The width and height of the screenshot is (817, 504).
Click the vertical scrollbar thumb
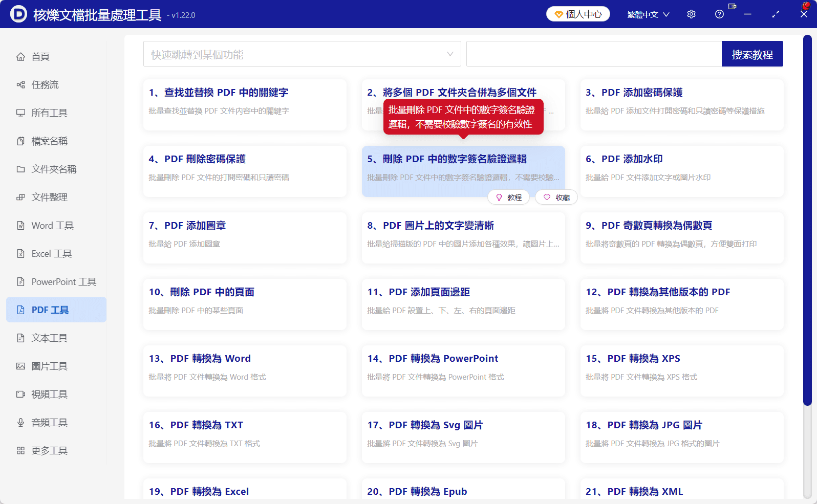[x=807, y=220]
